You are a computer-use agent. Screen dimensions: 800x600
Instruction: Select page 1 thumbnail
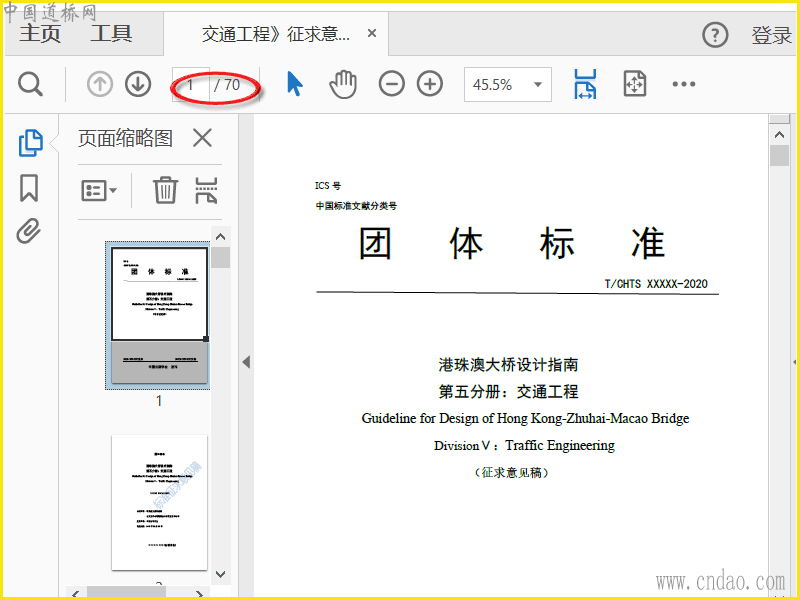[158, 315]
